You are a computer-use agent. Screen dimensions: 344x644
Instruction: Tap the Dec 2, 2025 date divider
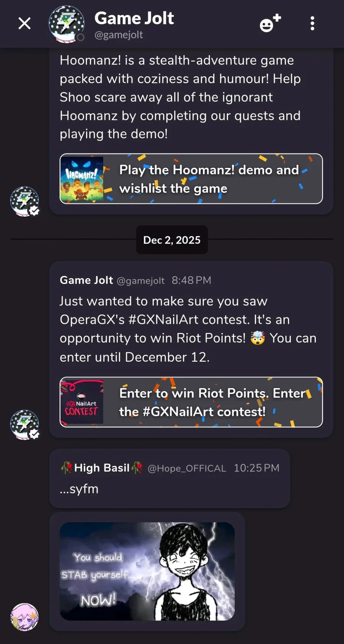[x=172, y=240]
